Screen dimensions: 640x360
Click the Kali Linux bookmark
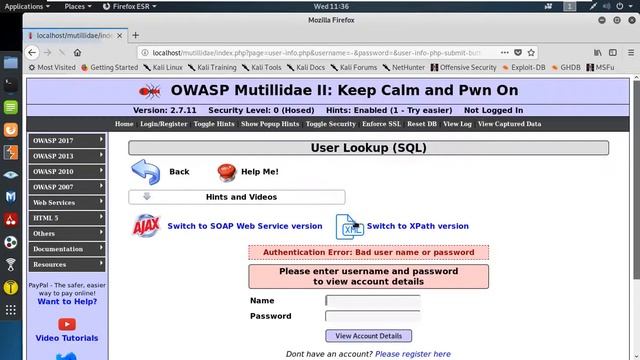point(163,67)
